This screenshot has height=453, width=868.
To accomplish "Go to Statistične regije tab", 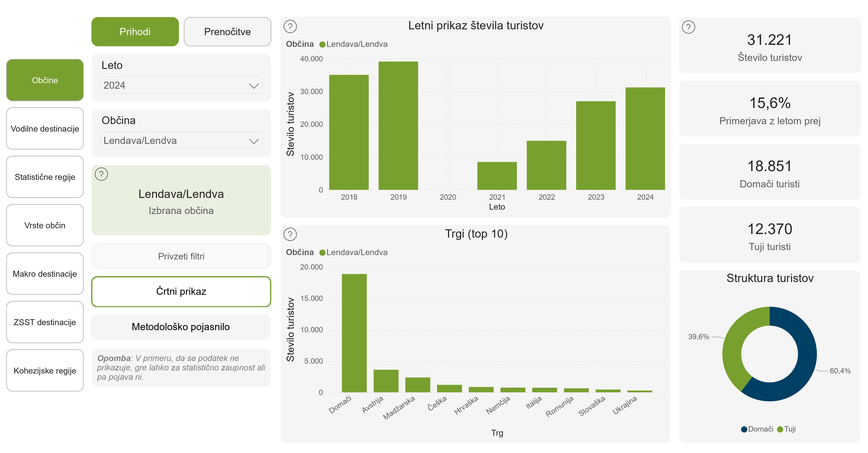I will [45, 177].
